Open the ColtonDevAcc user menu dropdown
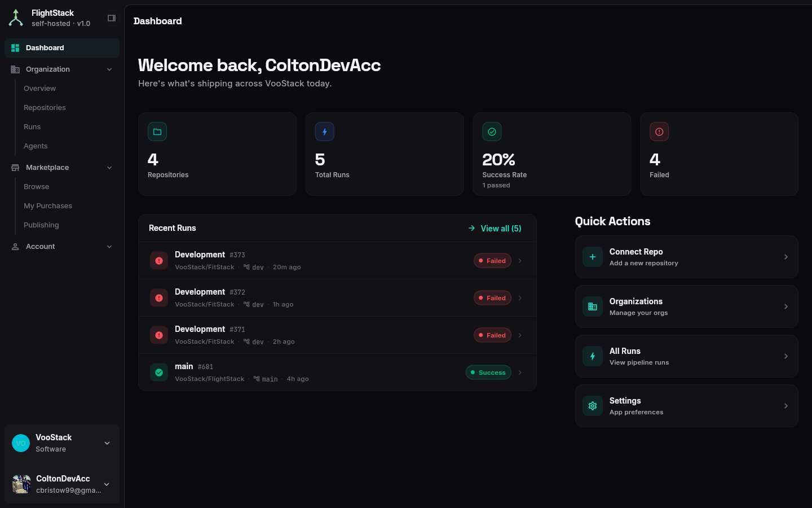 pos(107,484)
